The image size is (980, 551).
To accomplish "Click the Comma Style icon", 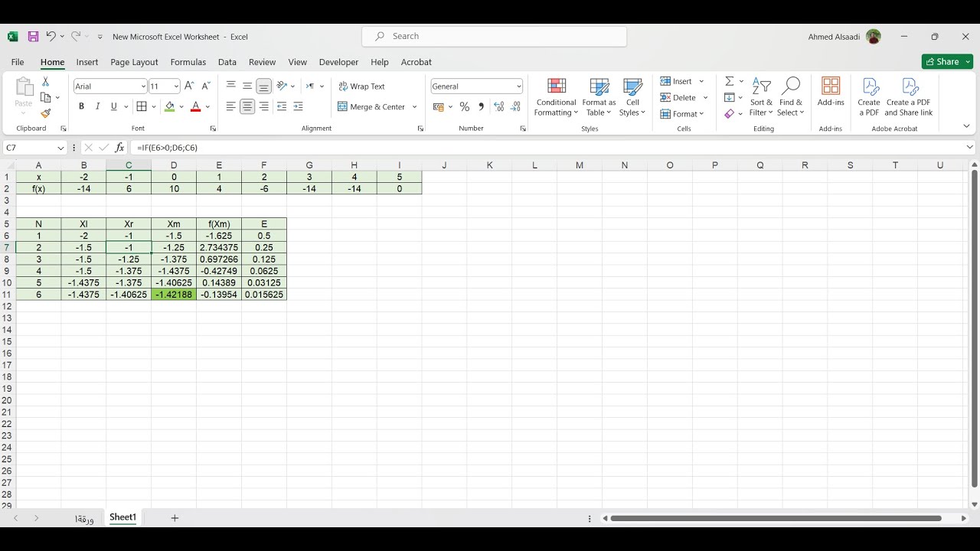I will pos(481,106).
